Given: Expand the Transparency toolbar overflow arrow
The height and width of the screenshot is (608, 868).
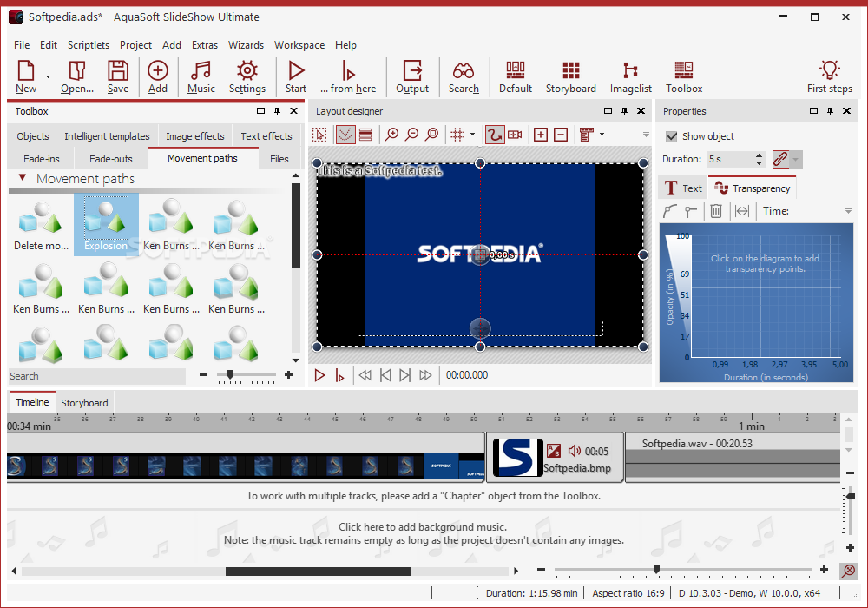Looking at the screenshot, I should coord(848,211).
